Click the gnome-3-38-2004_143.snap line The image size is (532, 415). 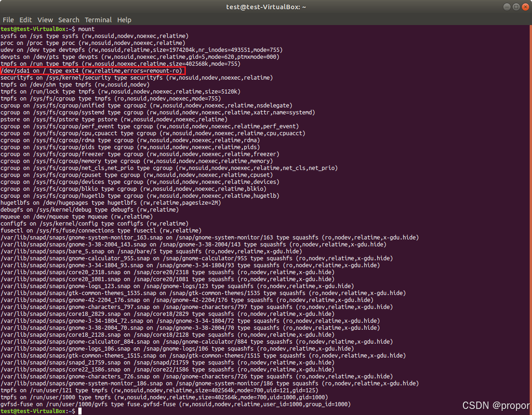click(x=193, y=245)
